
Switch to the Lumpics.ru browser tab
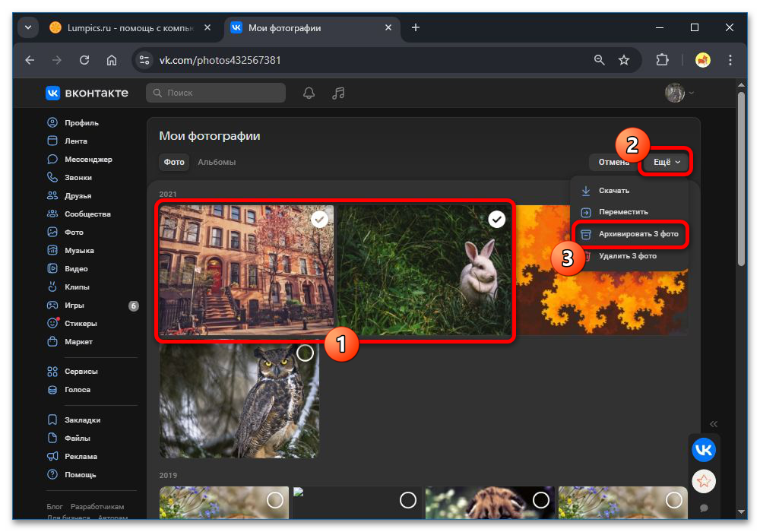point(131,27)
